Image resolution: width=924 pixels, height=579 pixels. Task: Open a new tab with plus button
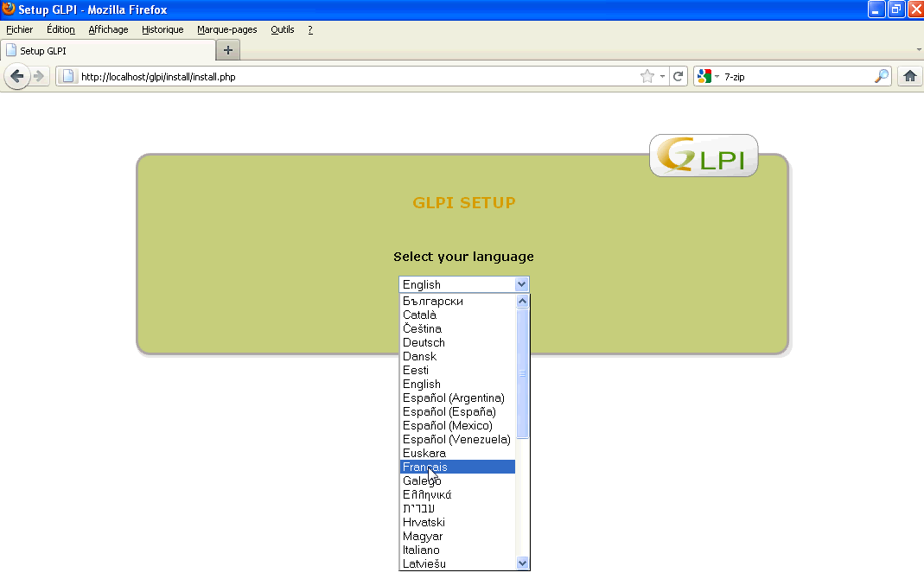click(228, 50)
